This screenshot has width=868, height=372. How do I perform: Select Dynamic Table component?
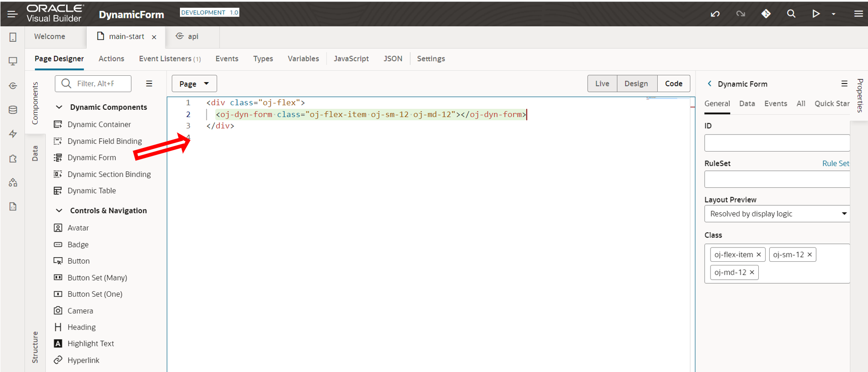pos(91,191)
